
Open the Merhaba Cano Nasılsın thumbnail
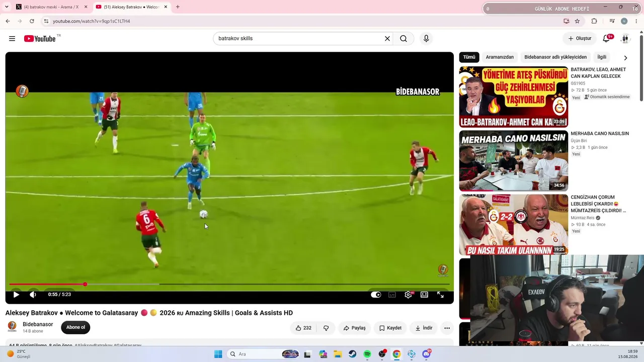tap(514, 160)
